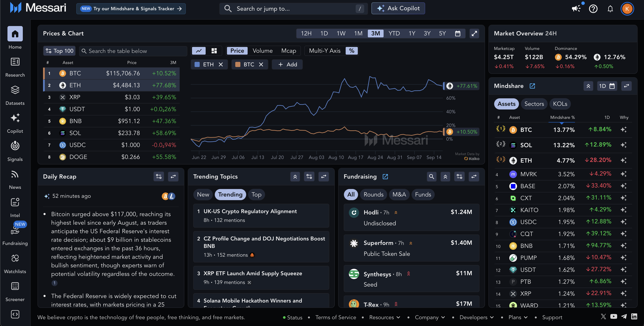Toggle the percent axis mode
644x326 pixels.
click(351, 51)
